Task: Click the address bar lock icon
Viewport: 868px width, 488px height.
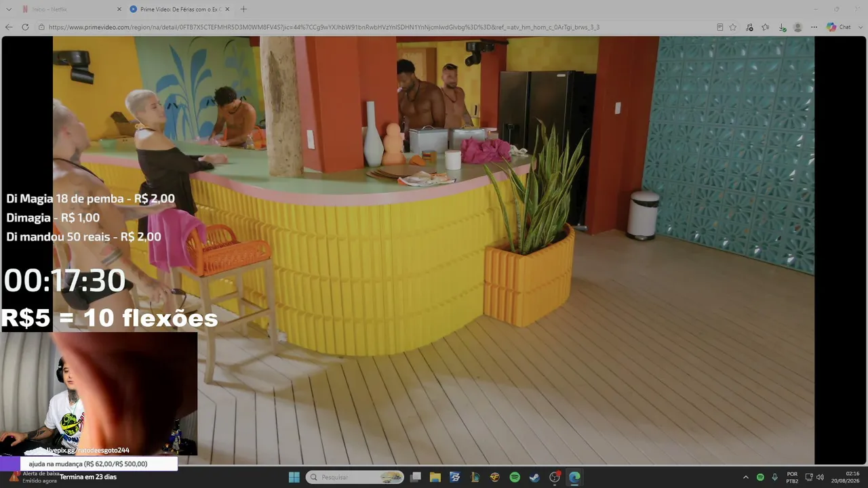Action: pos(42,27)
